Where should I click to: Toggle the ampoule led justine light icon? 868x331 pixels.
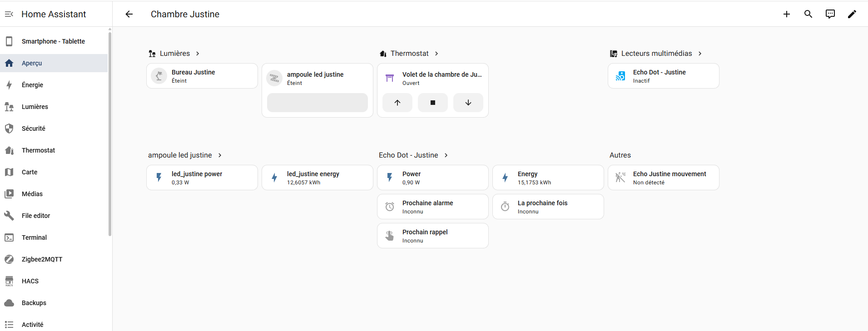coord(274,78)
